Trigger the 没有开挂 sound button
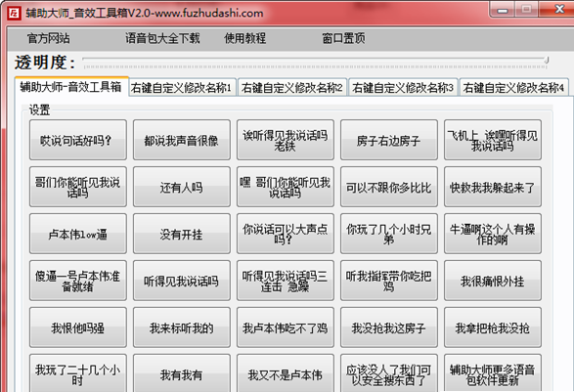 tap(182, 234)
